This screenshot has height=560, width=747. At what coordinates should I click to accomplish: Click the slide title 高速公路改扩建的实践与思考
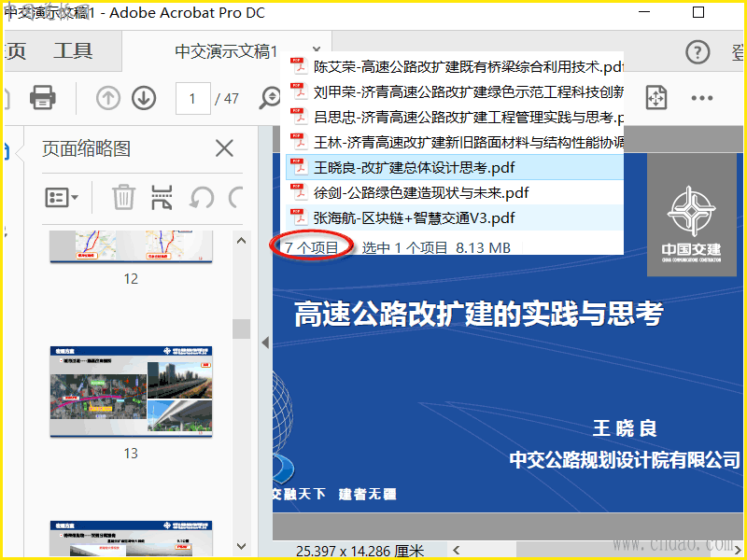pyautogui.click(x=479, y=314)
